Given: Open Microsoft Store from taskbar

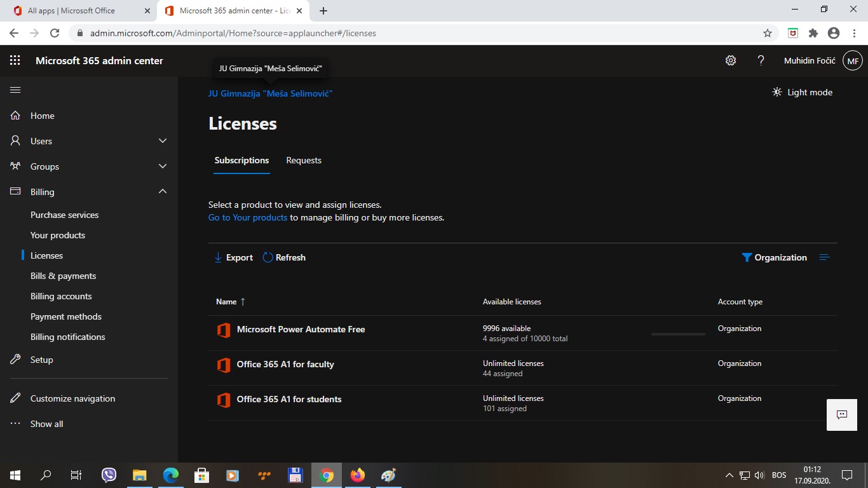Looking at the screenshot, I should [202, 475].
